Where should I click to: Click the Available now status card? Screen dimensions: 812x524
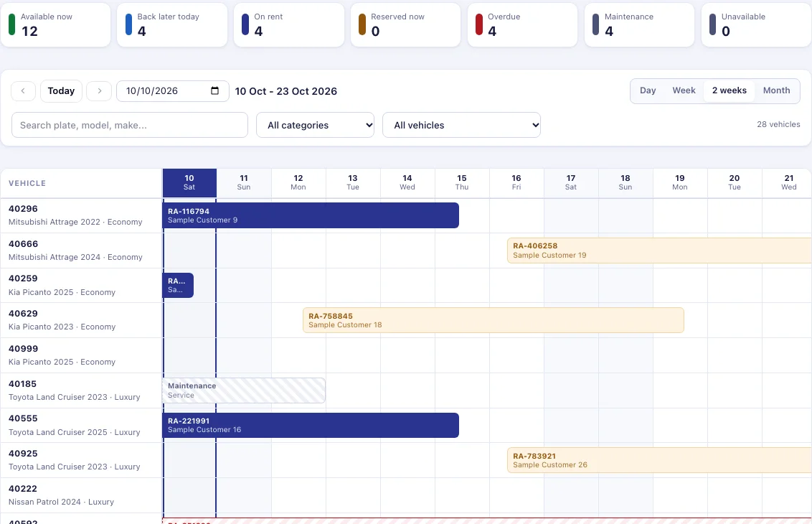[x=55, y=24]
